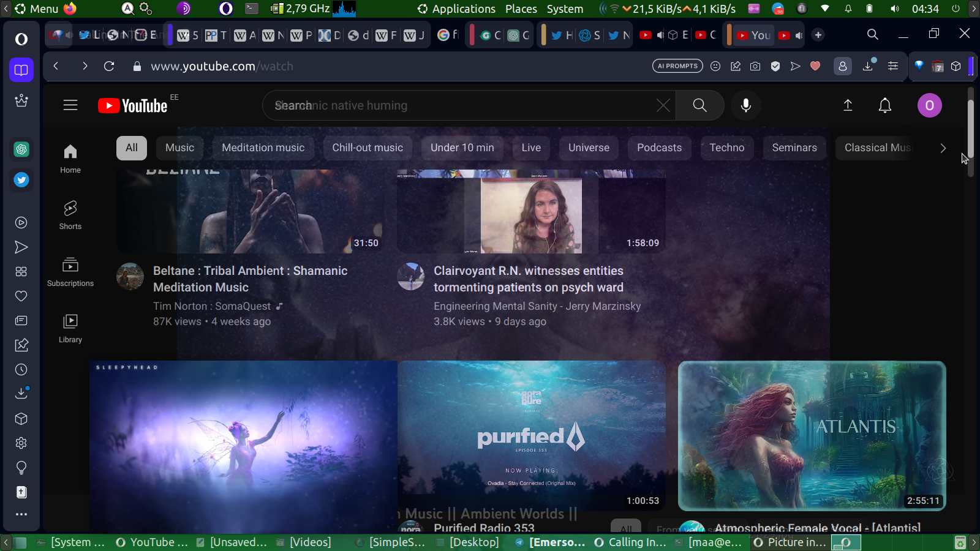Open Workspaces icon in Opera sidebar
Image resolution: width=980 pixels, height=551 pixels.
(21, 70)
